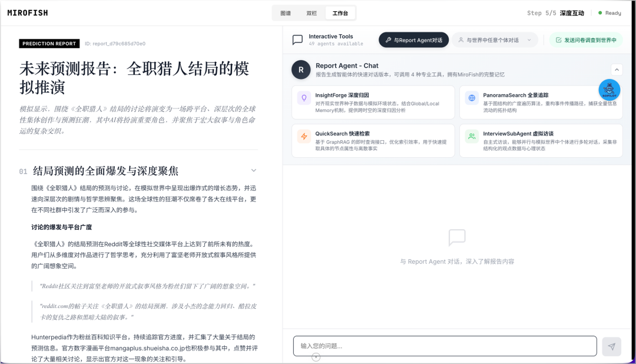636x364 pixels.
Task: Open the InsightForge 深度归因 tool card
Action: tap(373, 102)
